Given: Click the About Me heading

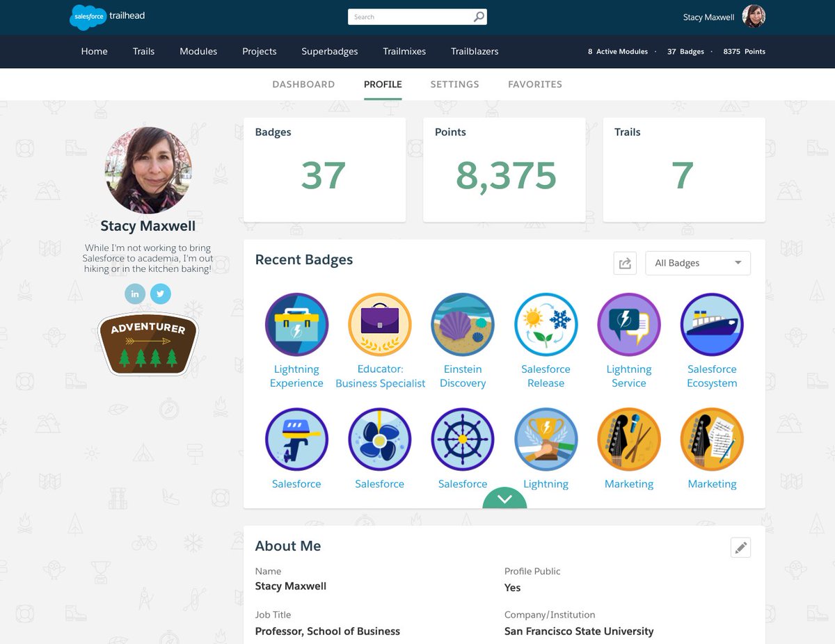Looking at the screenshot, I should [288, 546].
